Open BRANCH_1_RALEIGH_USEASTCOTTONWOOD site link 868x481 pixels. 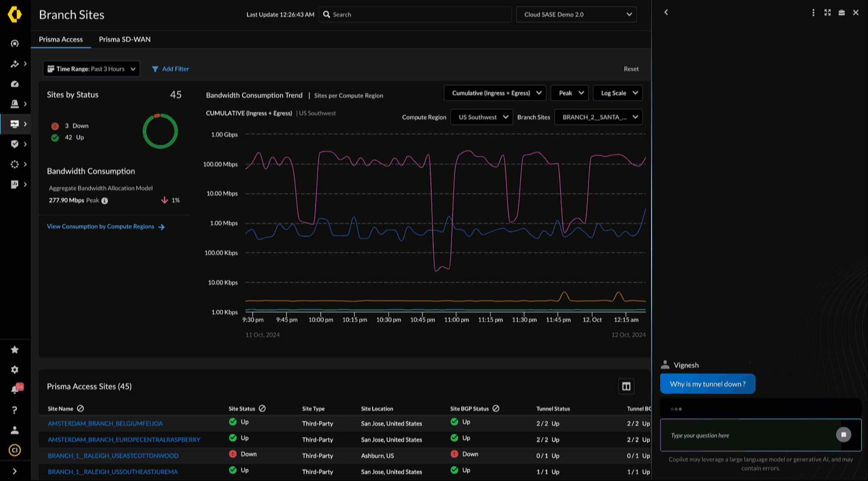(113, 456)
